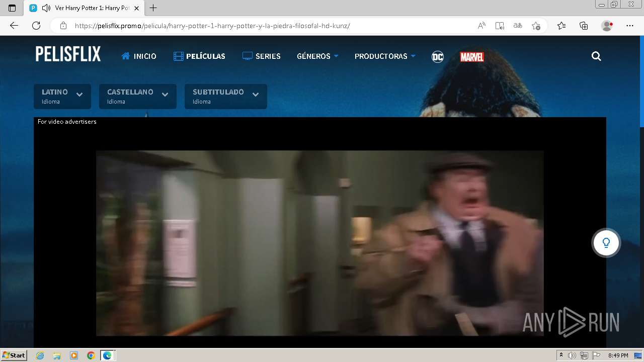Viewport: 644px width, 362px height.
Task: Click the 'For video advertisers' link
Action: tap(67, 122)
